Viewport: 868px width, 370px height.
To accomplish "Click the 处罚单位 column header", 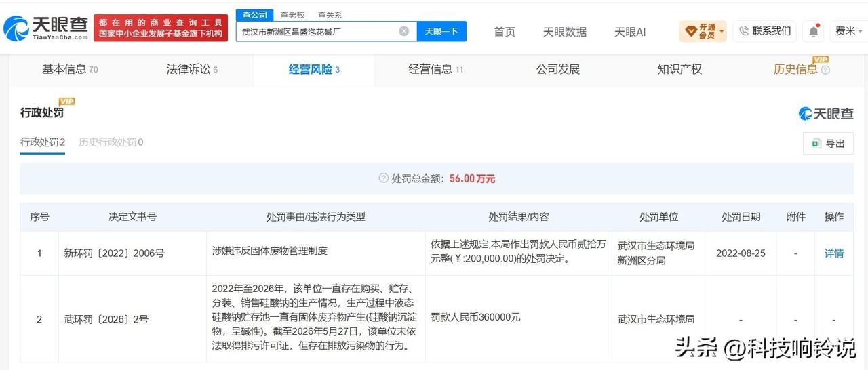I will pyautogui.click(x=658, y=217).
